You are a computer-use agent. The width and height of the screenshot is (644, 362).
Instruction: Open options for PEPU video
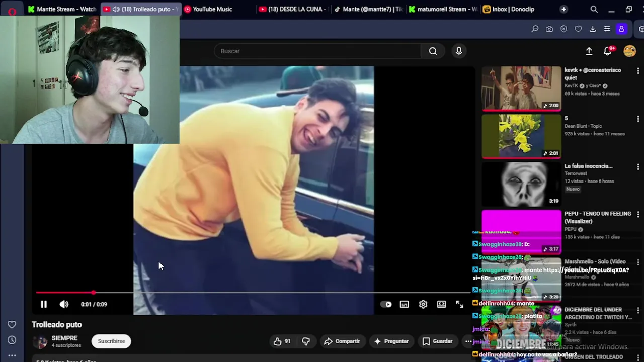638,215
